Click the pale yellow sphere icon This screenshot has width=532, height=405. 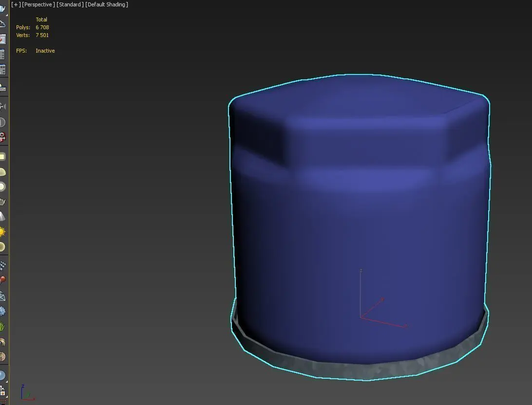(x=2, y=187)
